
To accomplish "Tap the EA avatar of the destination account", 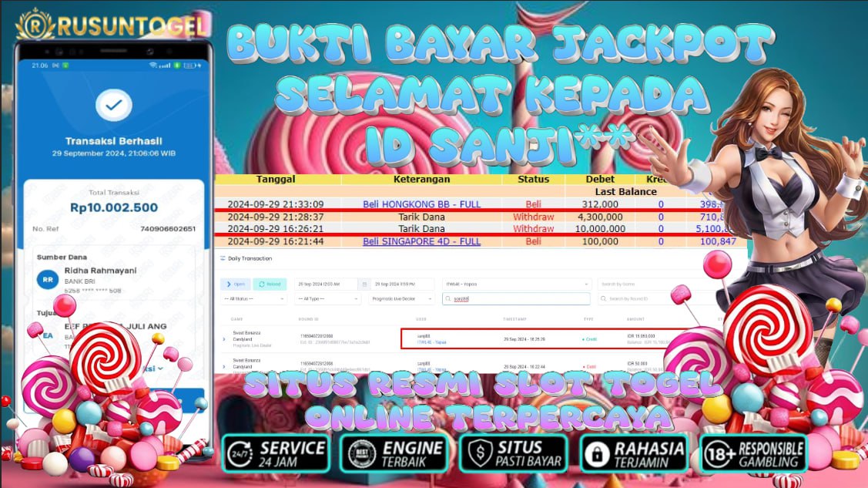I will [x=49, y=335].
